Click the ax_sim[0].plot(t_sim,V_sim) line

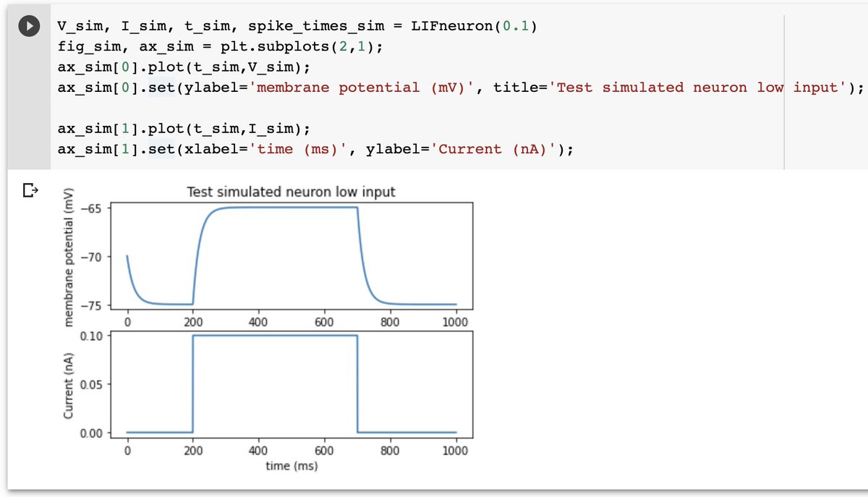coord(184,67)
